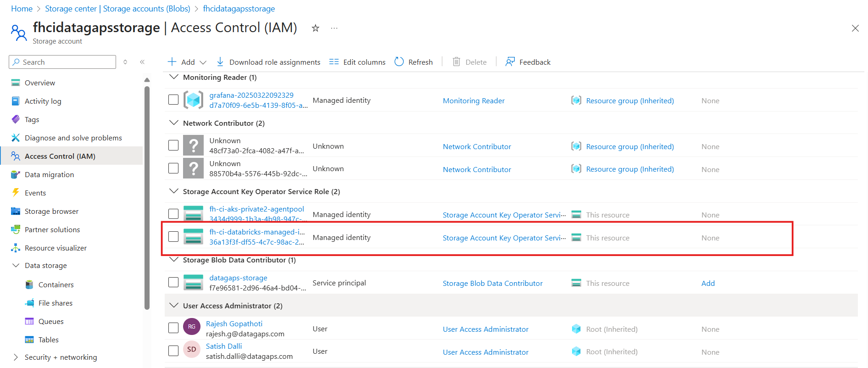
Task: Click the RG avatar for Rajesh Gopathoti
Action: [x=192, y=327]
